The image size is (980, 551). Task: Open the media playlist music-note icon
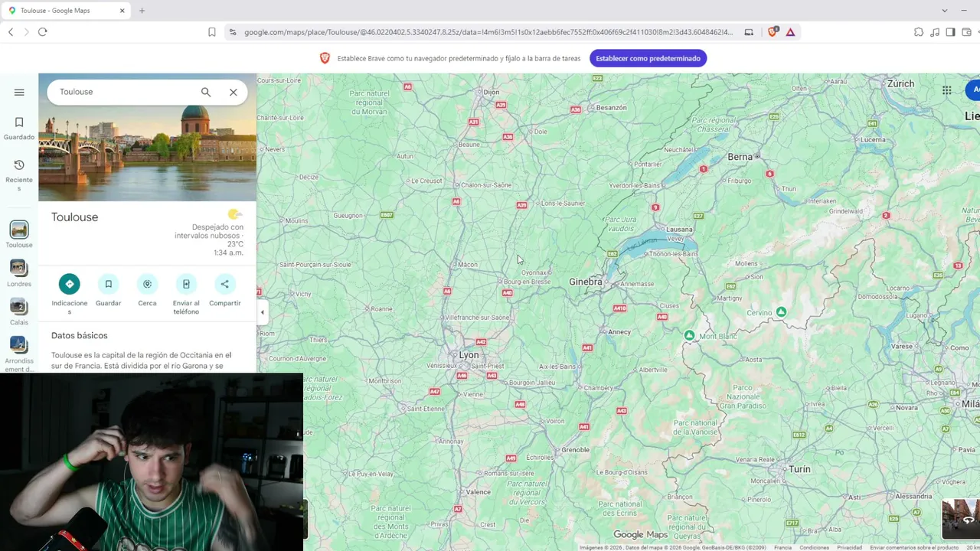tap(935, 32)
